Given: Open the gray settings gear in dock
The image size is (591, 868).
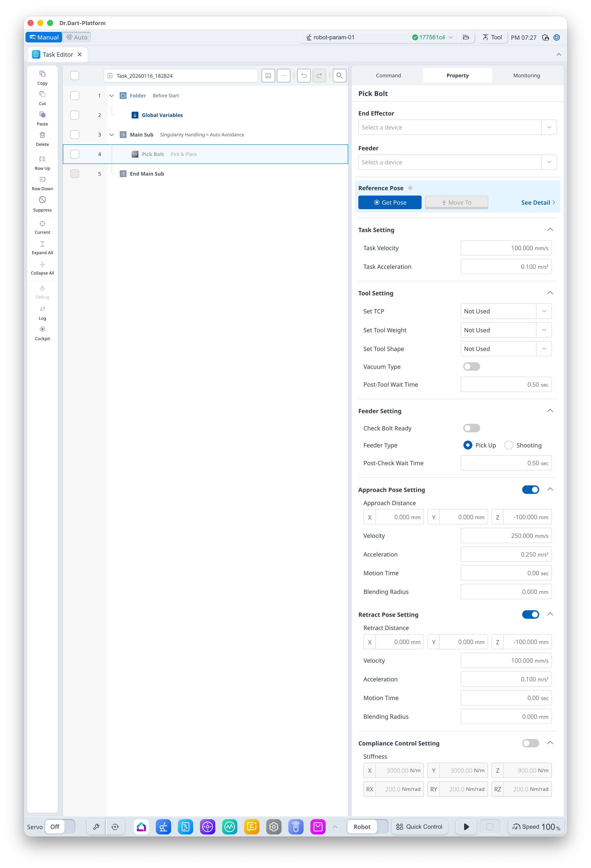Looking at the screenshot, I should (x=274, y=827).
